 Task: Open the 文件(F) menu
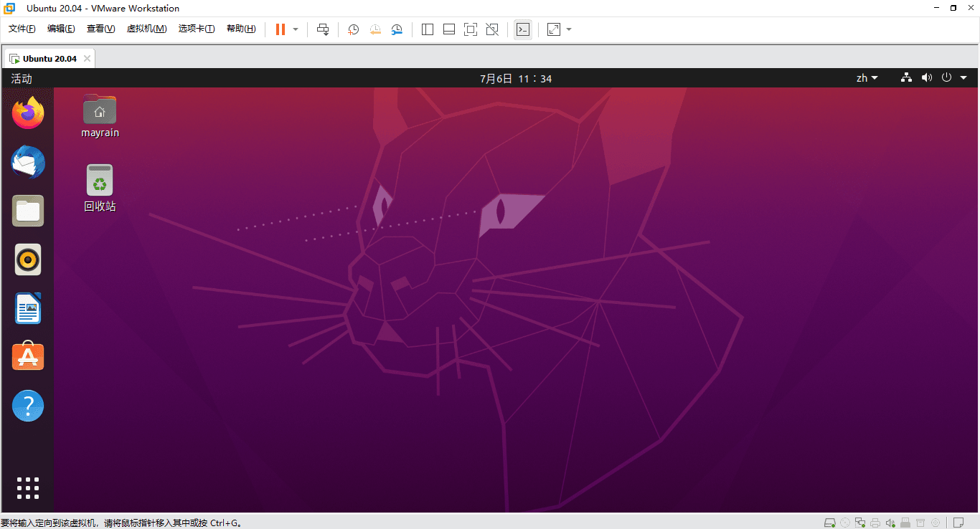[x=22, y=29]
